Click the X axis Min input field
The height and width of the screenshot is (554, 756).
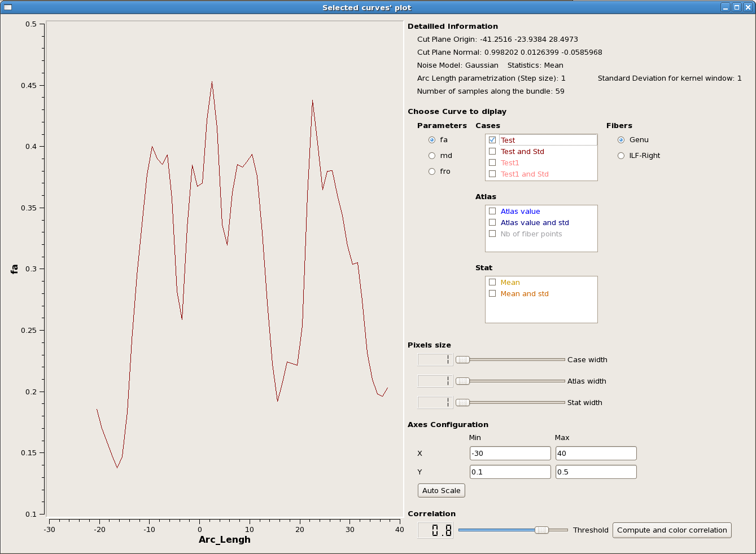click(510, 454)
